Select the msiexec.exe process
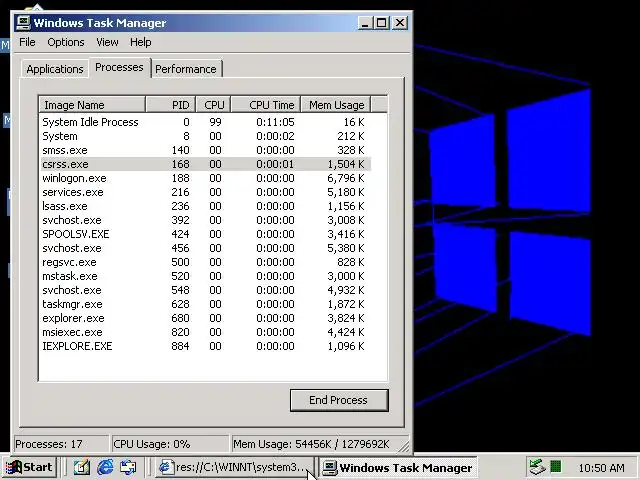The image size is (640, 480). coord(205,332)
